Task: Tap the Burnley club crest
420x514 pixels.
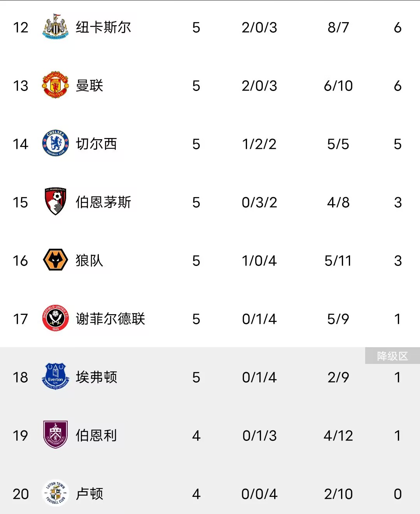Action: (x=56, y=435)
